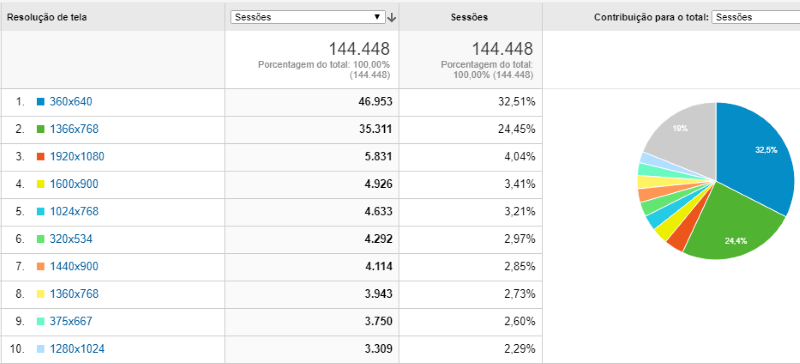Click the orange-red 1920x1080 color swatch
800x364 pixels.
(x=41, y=157)
